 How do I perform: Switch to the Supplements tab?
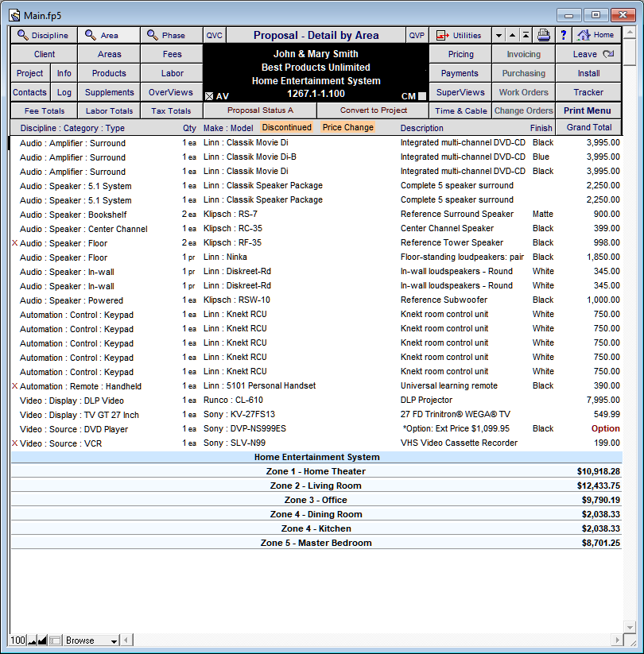pyautogui.click(x=109, y=92)
